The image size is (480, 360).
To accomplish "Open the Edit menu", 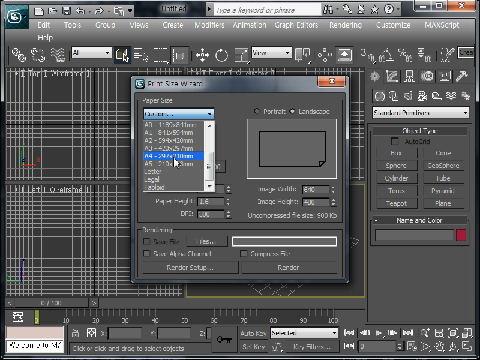I will [x=44, y=25].
